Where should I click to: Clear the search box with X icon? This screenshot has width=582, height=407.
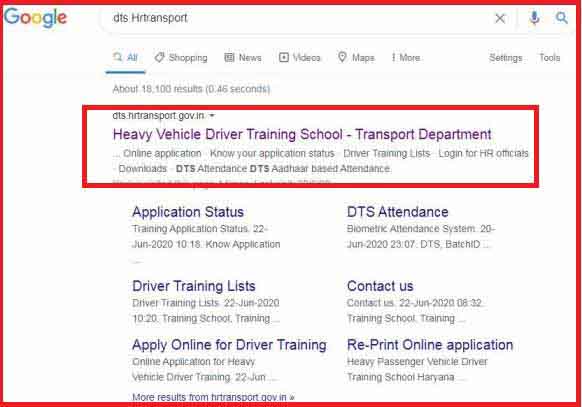[x=500, y=18]
